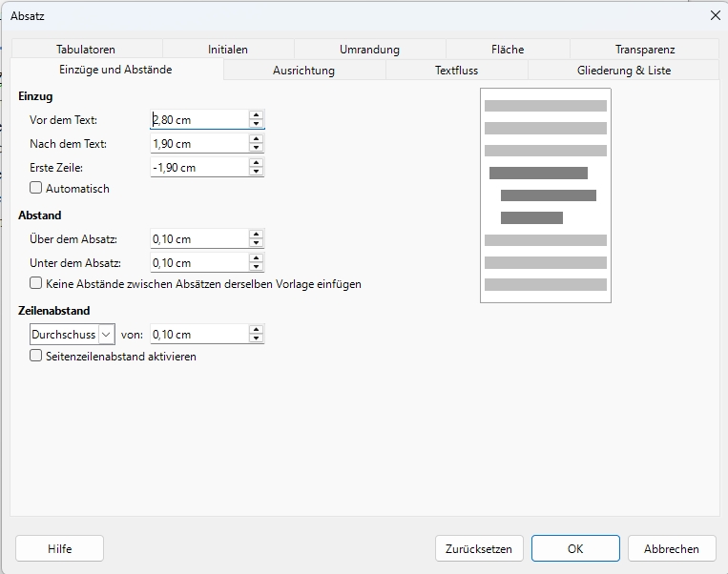
Task: Enable the Automatisch checkbox
Action: 36,189
